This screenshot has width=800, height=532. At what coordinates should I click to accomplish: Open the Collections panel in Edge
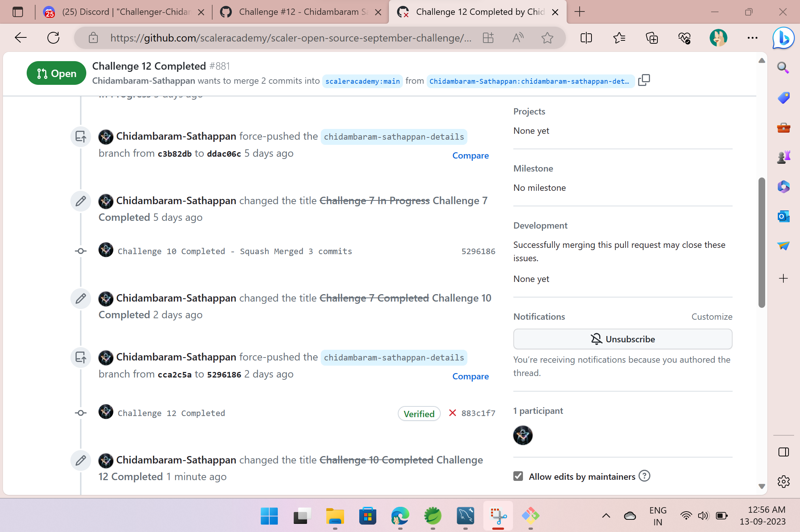[x=652, y=37]
